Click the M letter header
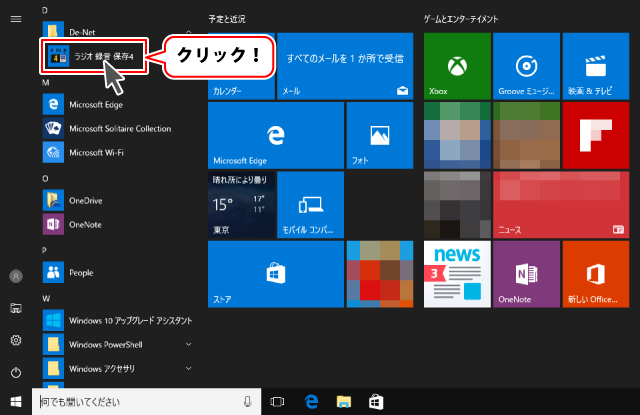Screen dimensions: 640x415 pyautogui.click(x=45, y=83)
